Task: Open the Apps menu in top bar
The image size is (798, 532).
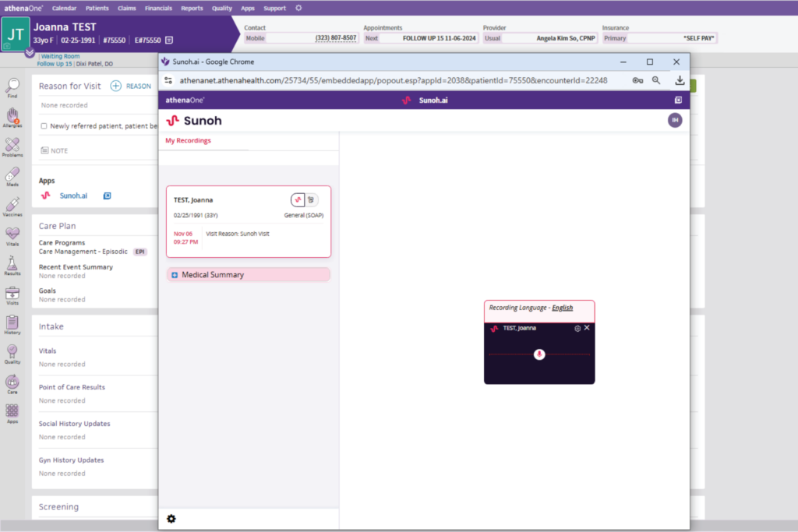Action: coord(248,8)
